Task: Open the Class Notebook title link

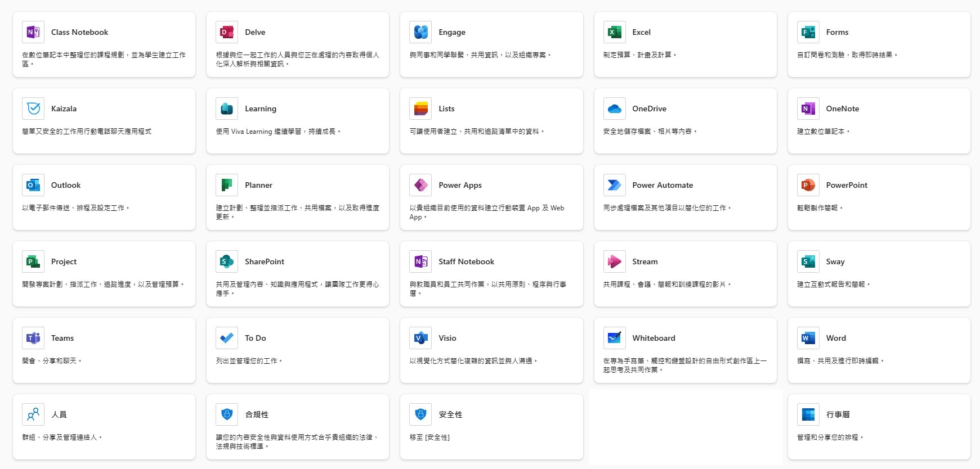Action: click(79, 32)
